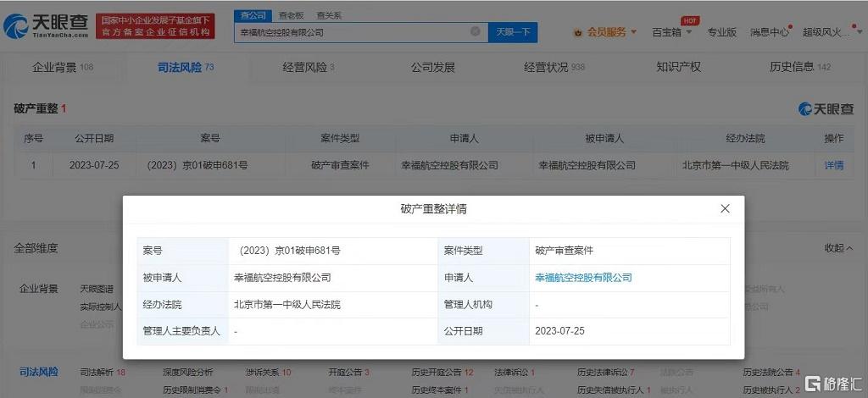Image resolution: width=868 pixels, height=398 pixels.
Task: Open the 消息中心 notifications
Action: (770, 32)
